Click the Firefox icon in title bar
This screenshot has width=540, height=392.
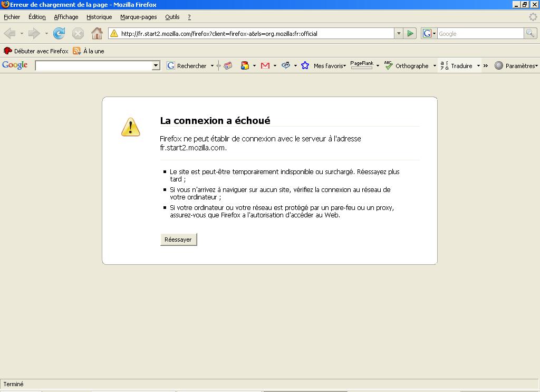click(5, 4)
